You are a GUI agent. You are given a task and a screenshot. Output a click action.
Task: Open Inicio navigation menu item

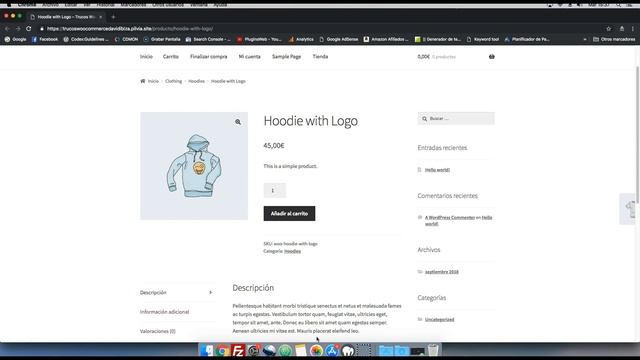(146, 57)
